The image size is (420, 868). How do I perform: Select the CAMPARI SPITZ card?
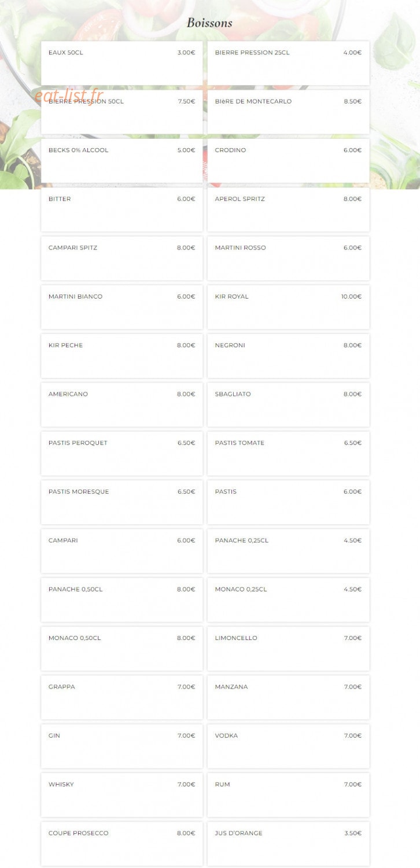(122, 258)
